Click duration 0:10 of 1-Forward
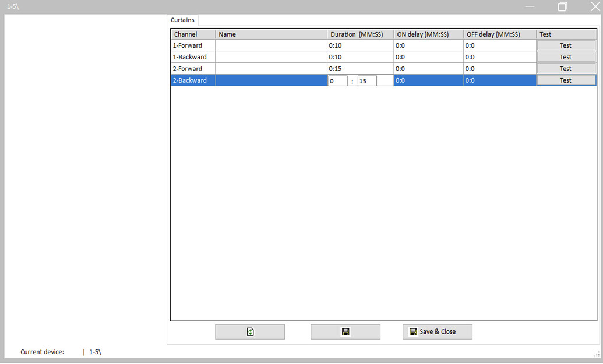The height and width of the screenshot is (364, 603). (360, 45)
